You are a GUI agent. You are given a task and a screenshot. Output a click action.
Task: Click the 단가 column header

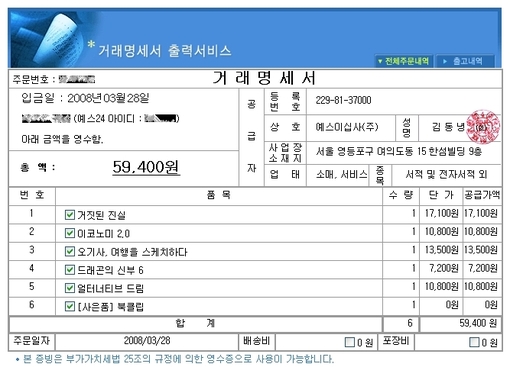point(441,195)
